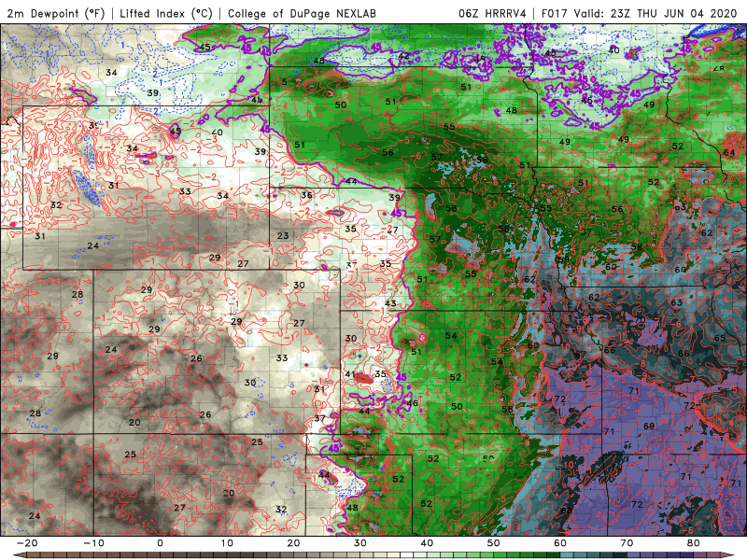Click the dewpoint value 36 on the map

(x=307, y=195)
